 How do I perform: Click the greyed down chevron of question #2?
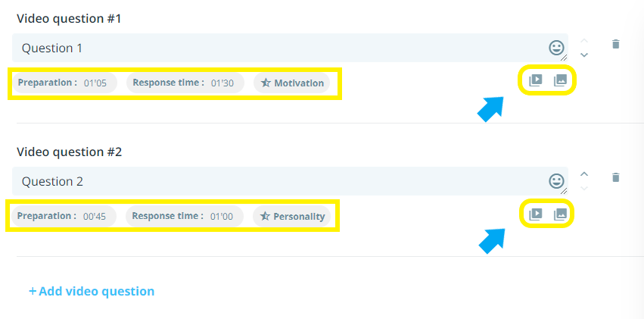point(584,189)
